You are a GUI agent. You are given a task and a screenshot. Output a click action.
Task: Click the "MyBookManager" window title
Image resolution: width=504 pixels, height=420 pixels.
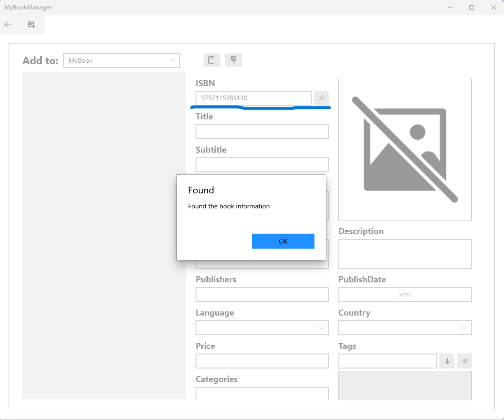click(x=28, y=7)
